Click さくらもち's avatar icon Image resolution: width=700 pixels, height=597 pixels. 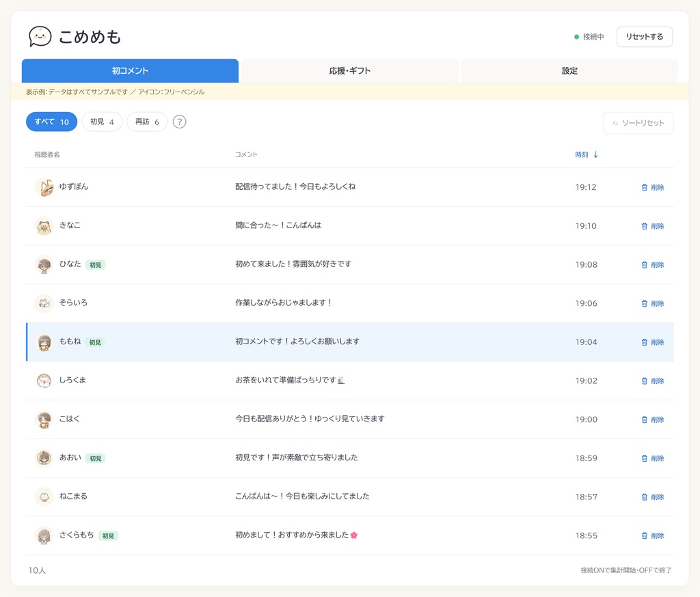[x=44, y=536]
